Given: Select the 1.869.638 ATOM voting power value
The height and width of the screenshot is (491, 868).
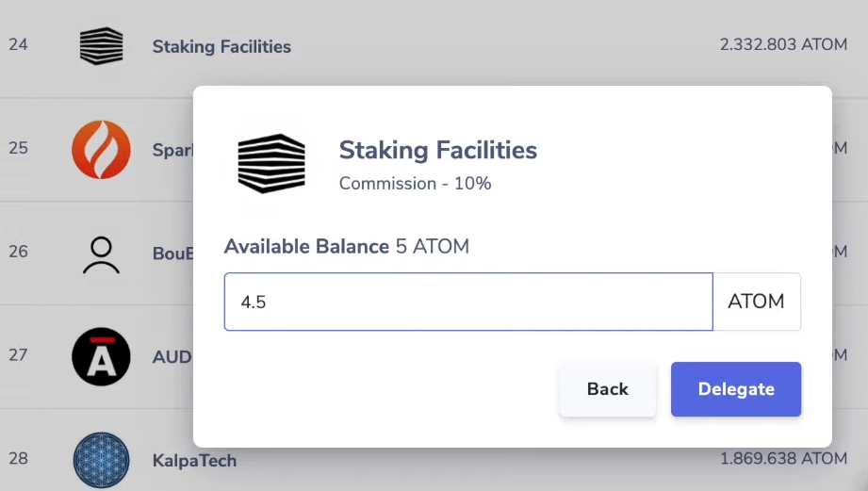Looking at the screenshot, I should coord(782,459).
